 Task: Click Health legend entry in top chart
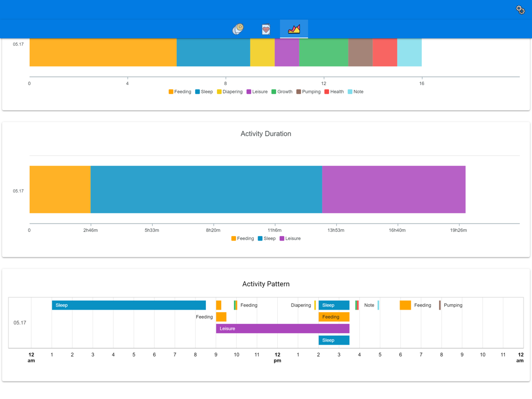[x=334, y=92]
